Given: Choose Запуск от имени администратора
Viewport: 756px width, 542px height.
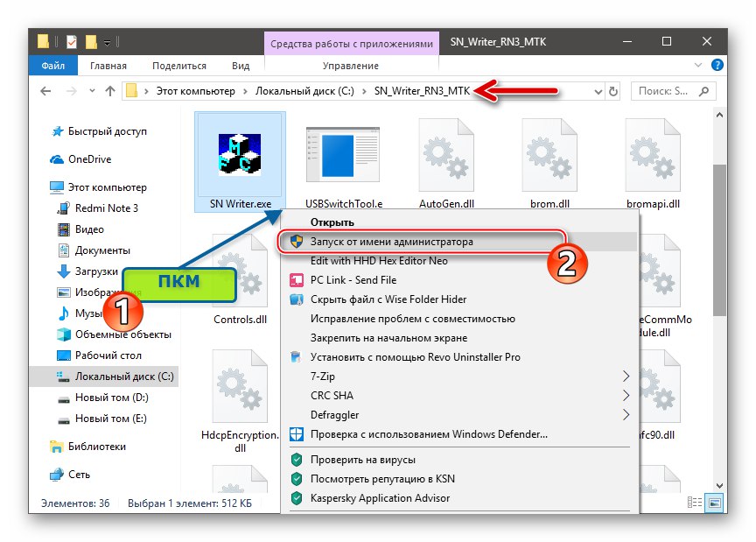Looking at the screenshot, I should pyautogui.click(x=459, y=242).
